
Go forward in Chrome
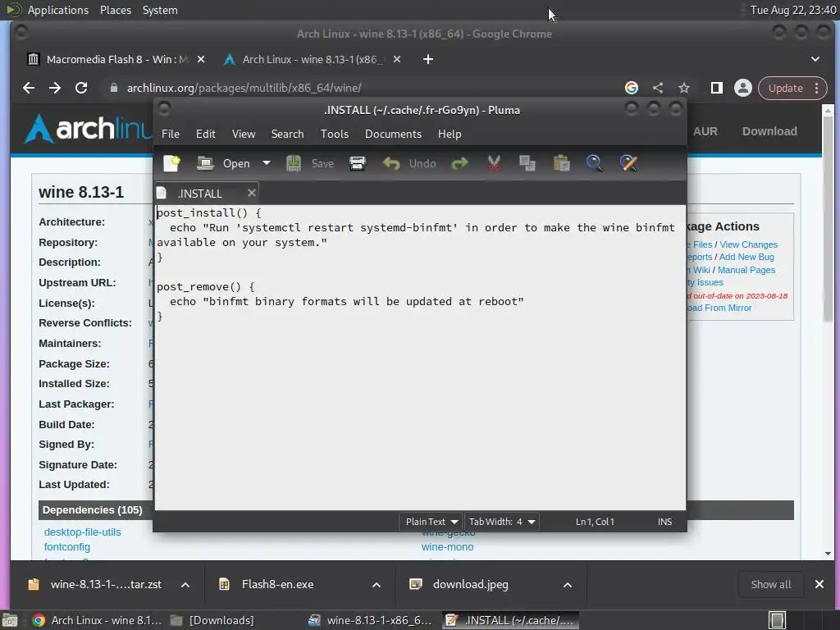point(55,88)
